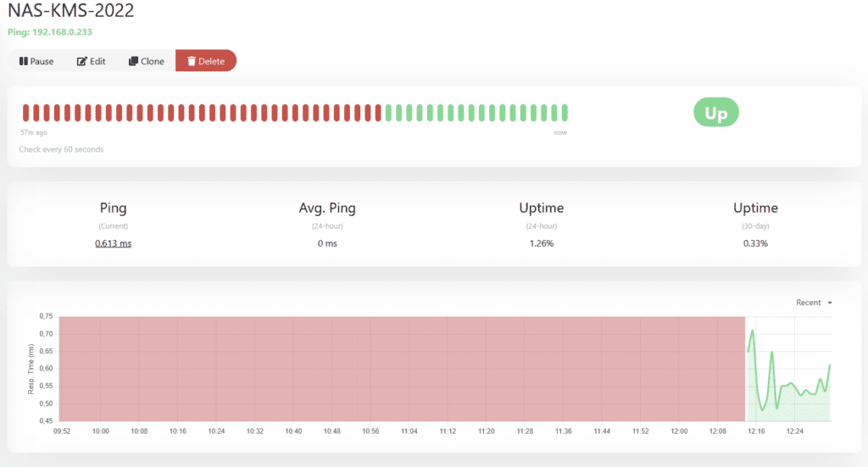Open the Recent chart period dropdown
868x467 pixels.
click(814, 303)
